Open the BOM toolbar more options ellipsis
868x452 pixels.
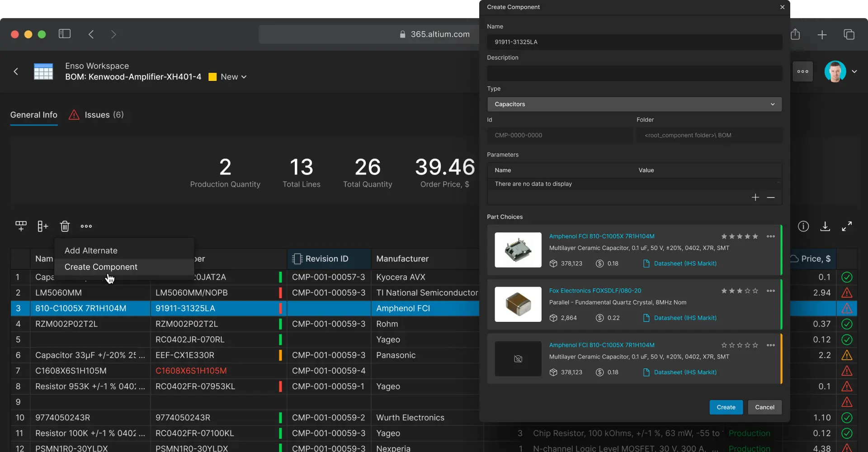86,226
